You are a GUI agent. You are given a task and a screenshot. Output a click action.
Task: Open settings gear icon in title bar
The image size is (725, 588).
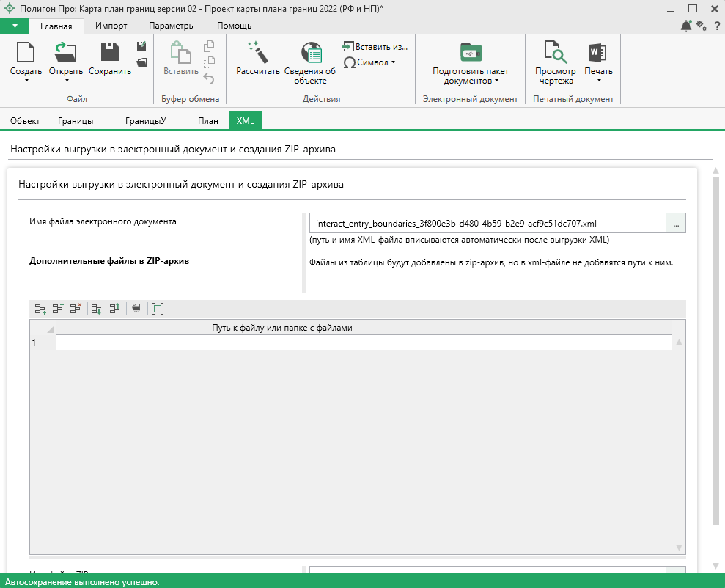click(701, 26)
